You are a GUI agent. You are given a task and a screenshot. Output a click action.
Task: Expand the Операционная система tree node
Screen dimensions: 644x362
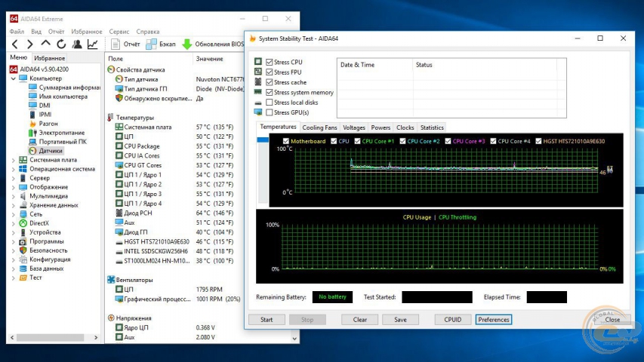13,169
